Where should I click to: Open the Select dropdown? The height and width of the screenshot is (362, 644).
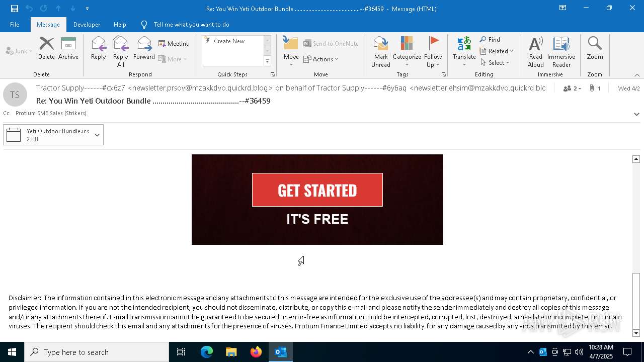point(495,62)
